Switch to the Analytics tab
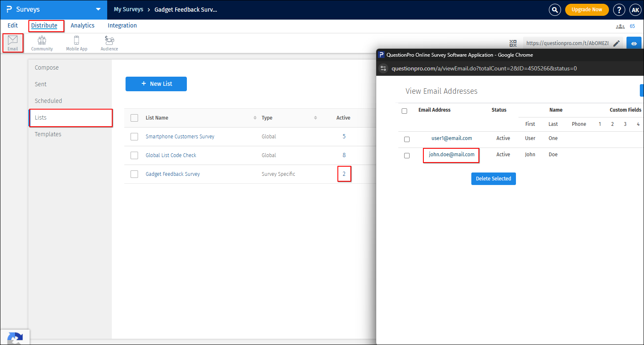644x345 pixels. tap(83, 25)
